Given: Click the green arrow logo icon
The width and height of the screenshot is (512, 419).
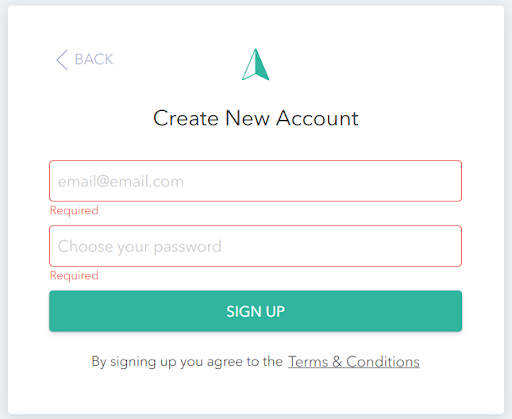Looking at the screenshot, I should [256, 64].
